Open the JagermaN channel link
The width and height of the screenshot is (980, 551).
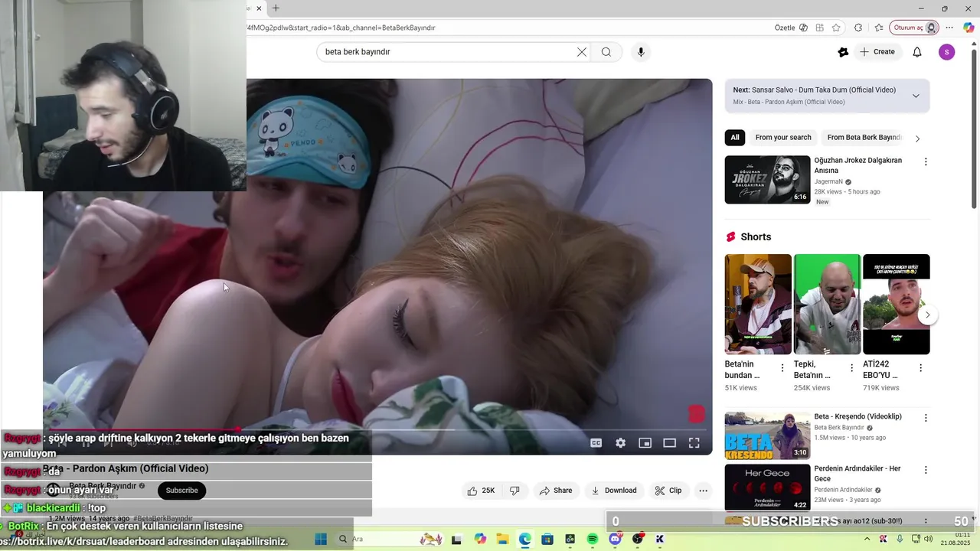point(828,182)
